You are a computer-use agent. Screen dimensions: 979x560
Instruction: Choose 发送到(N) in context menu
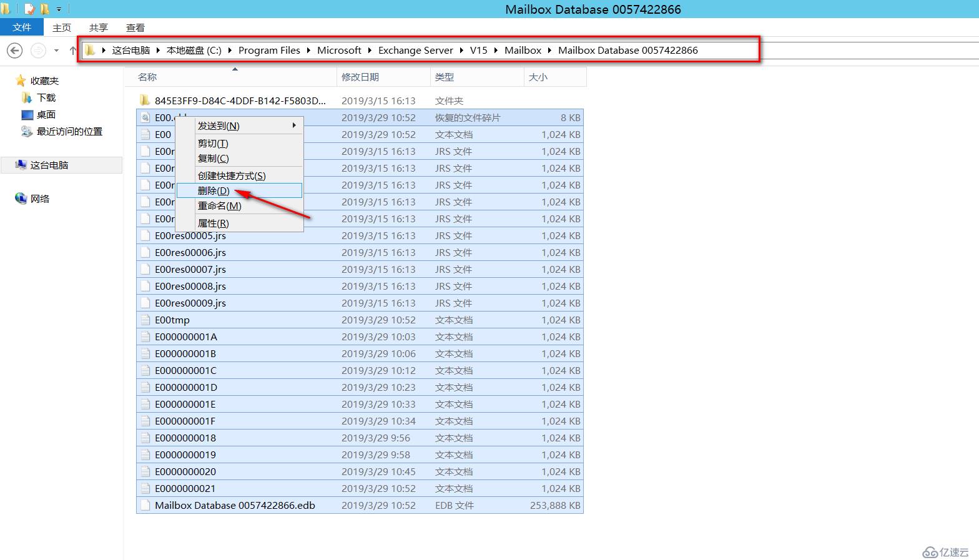coord(240,125)
